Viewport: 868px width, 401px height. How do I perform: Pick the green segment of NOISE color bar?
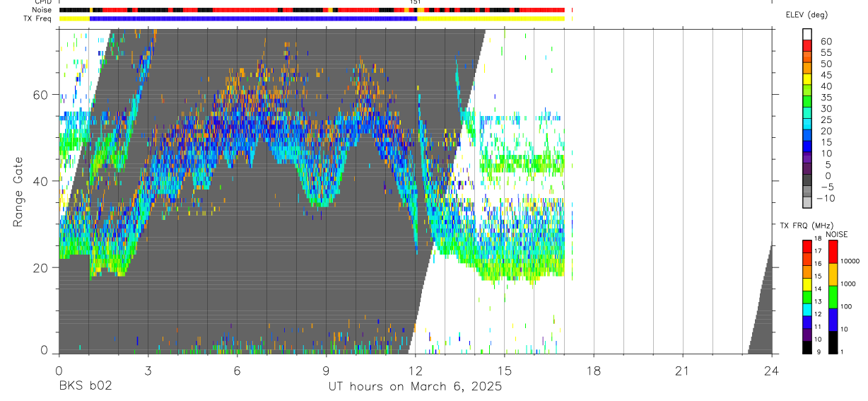(832, 297)
